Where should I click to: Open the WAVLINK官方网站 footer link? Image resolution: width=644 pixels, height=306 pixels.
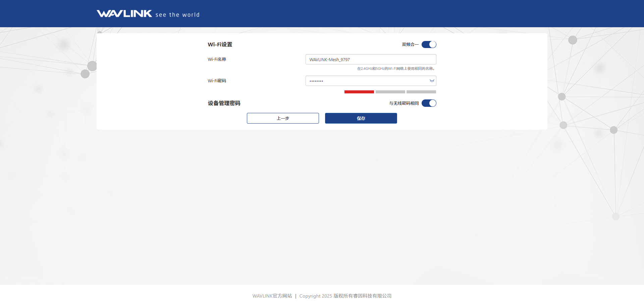coord(272,296)
